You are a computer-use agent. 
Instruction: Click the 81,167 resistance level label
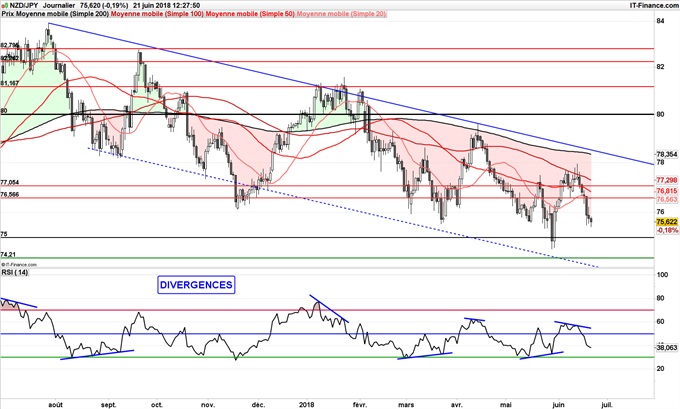point(10,83)
